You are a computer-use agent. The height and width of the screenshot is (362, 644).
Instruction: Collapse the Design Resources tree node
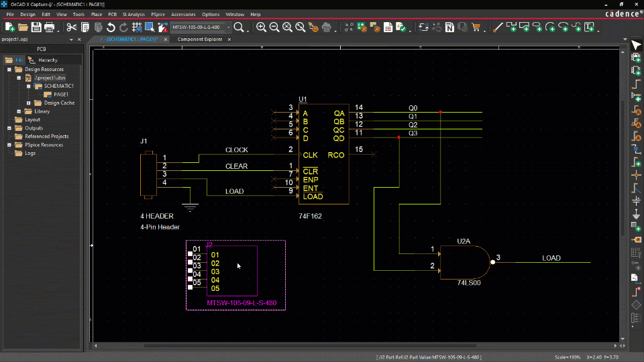[x=9, y=69]
